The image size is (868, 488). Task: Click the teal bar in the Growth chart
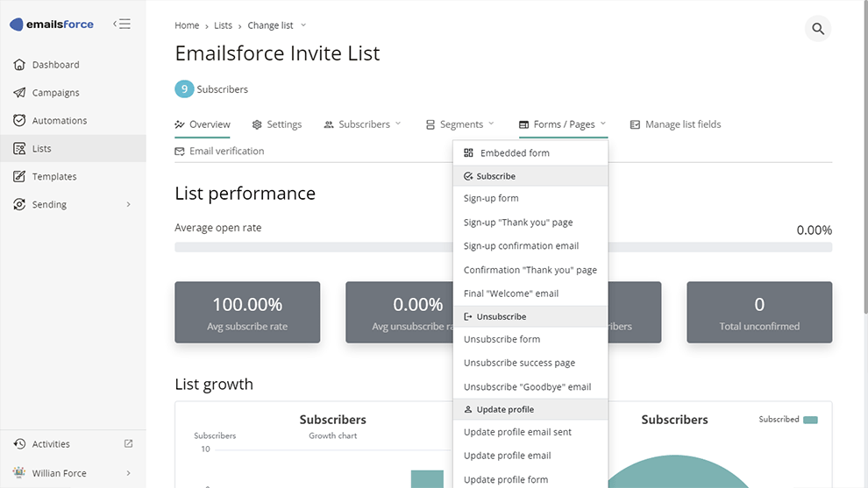tap(427, 479)
